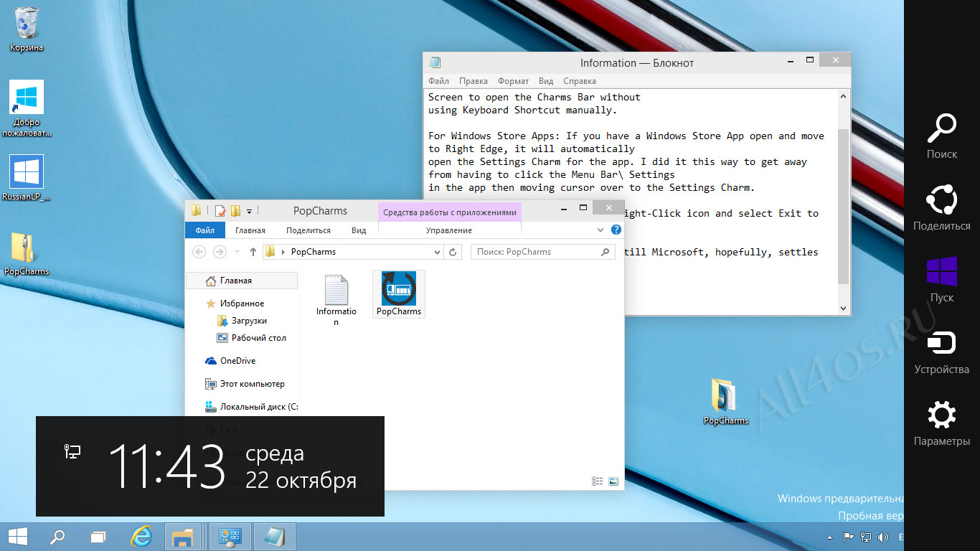Click the Notepad taskbar button
Viewport: 980px width, 551px height.
[274, 537]
